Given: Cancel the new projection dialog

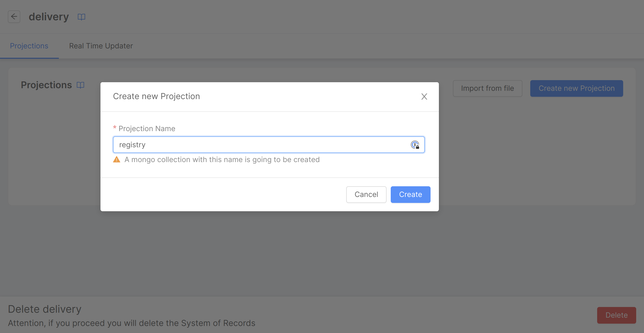Looking at the screenshot, I should (366, 194).
